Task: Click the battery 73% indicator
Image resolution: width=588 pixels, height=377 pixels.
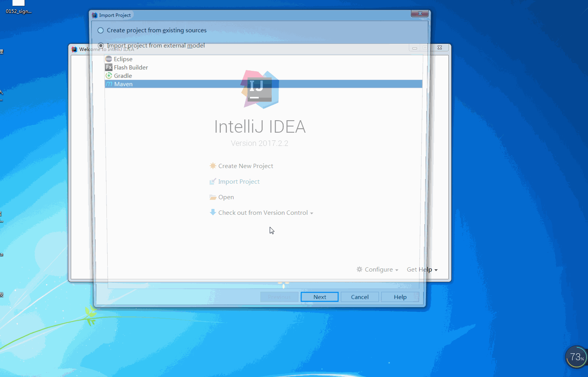Action: (576, 357)
